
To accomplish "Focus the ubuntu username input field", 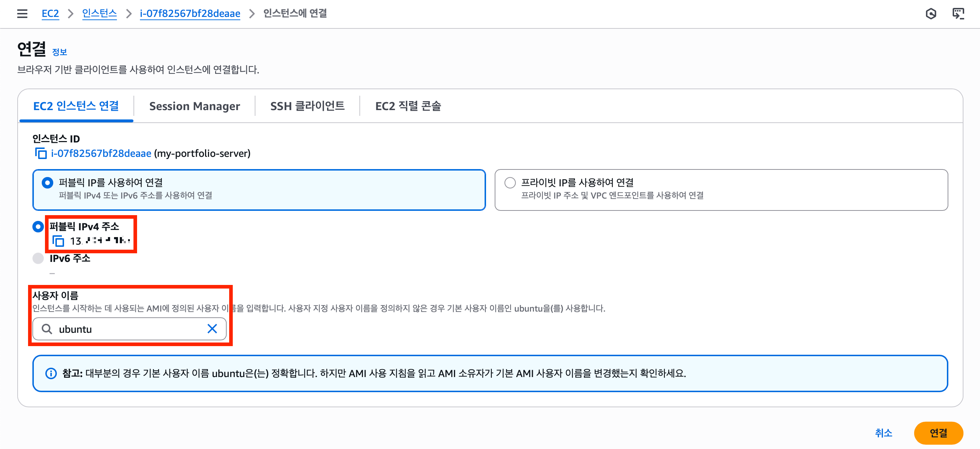I will (130, 329).
